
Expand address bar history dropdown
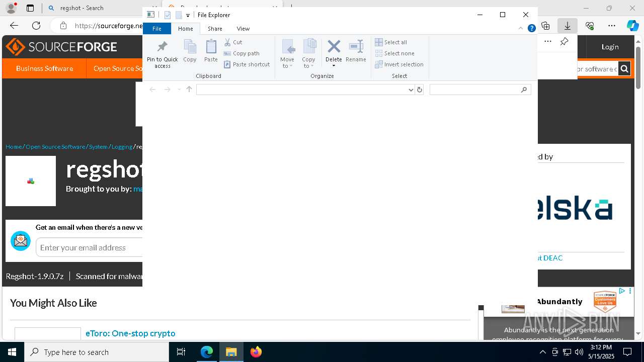click(411, 89)
